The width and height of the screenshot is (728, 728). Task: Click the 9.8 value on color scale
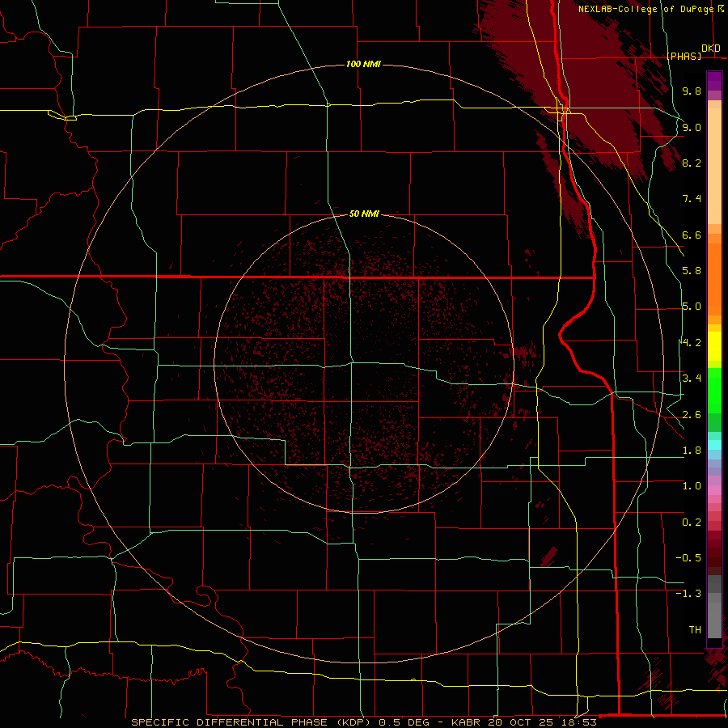coord(692,91)
